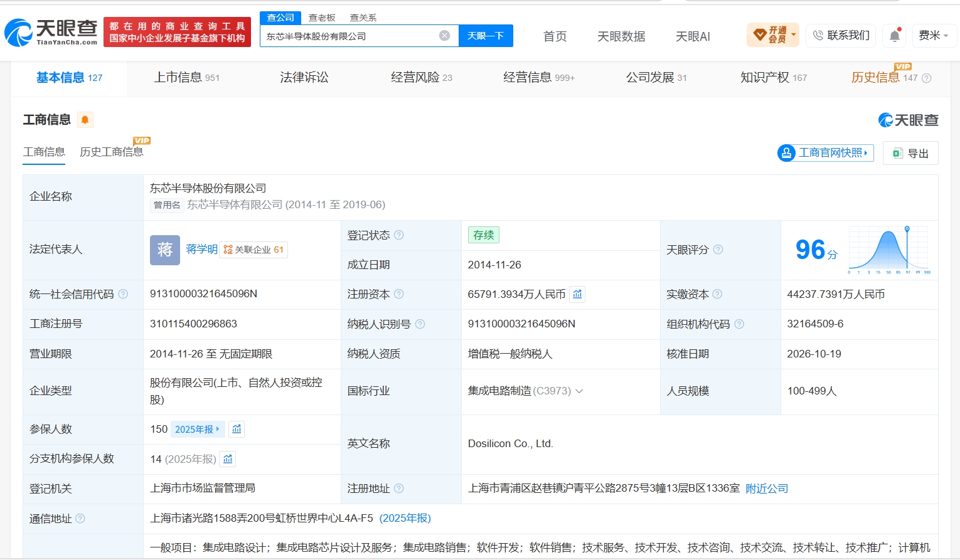Click help icon beside 组织机构代码
This screenshot has width=960, height=560.
(x=739, y=324)
